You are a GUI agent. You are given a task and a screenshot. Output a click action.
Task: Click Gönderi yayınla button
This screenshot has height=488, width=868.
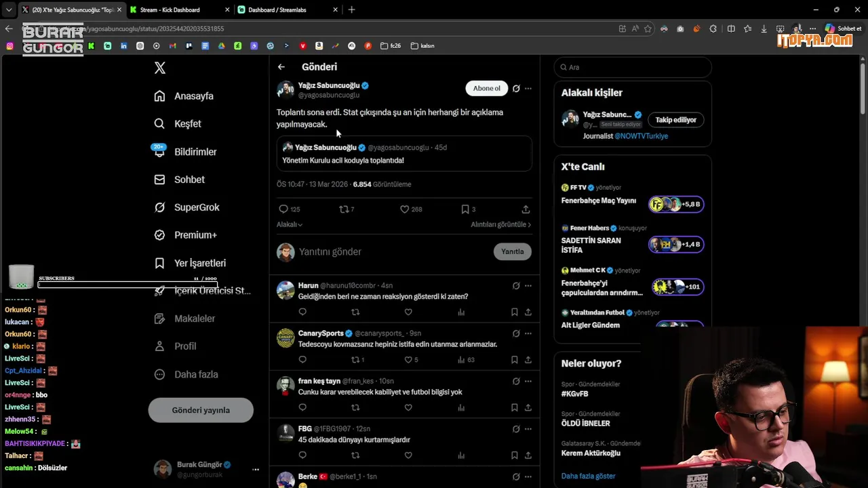pos(201,410)
